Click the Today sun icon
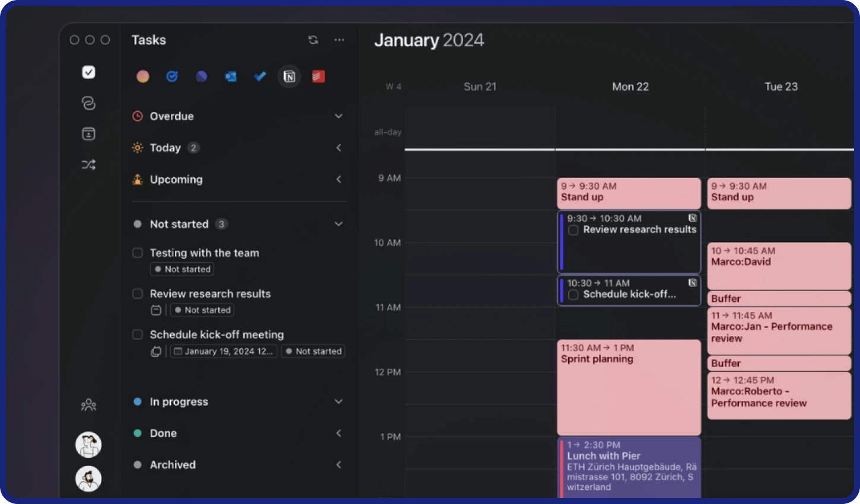860x504 pixels. pyautogui.click(x=138, y=148)
